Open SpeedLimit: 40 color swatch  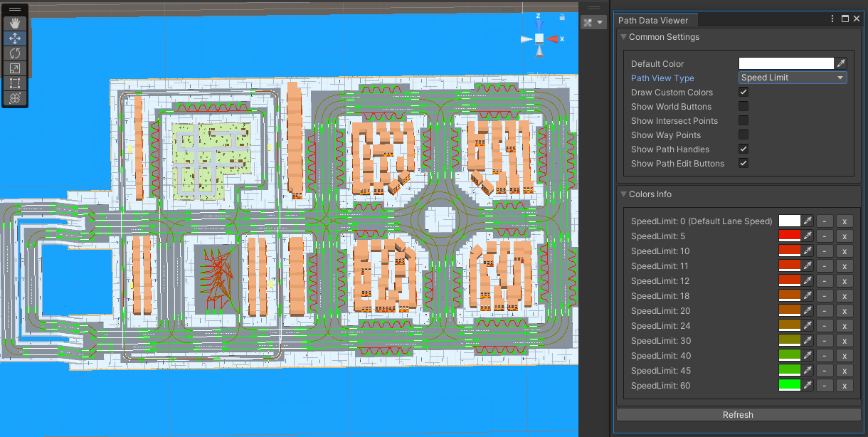pyautogui.click(x=790, y=356)
